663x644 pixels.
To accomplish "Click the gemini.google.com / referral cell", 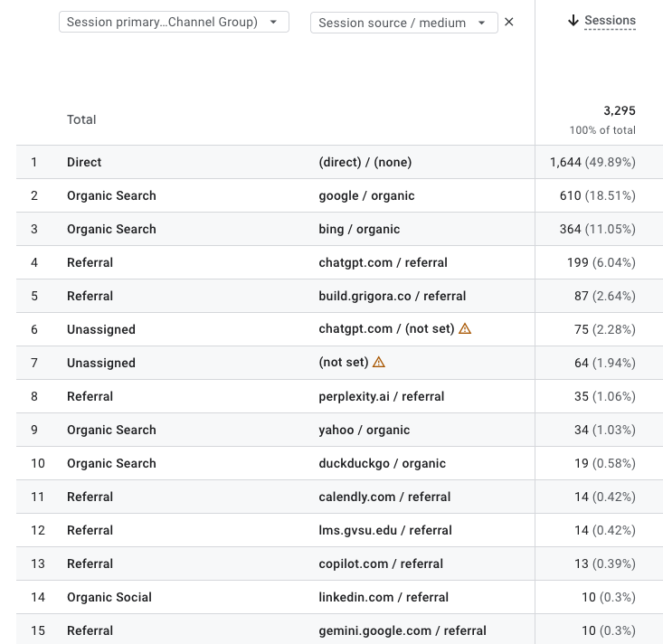I will tap(403, 630).
